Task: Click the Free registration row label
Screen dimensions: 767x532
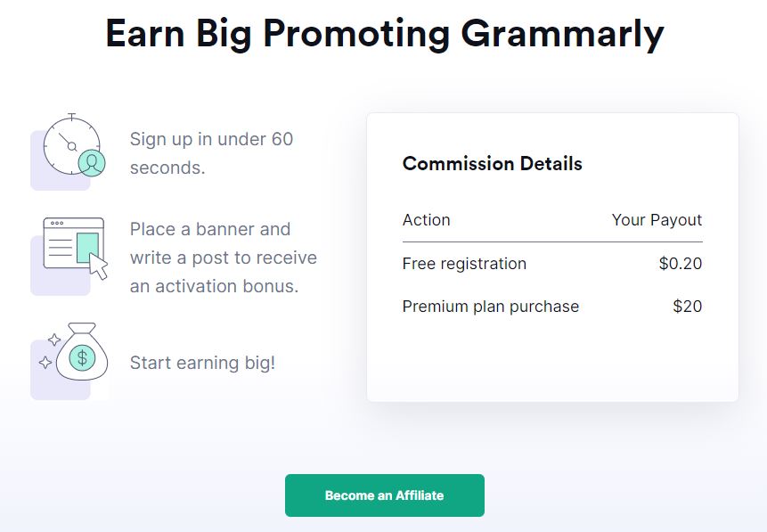Action: (x=464, y=263)
